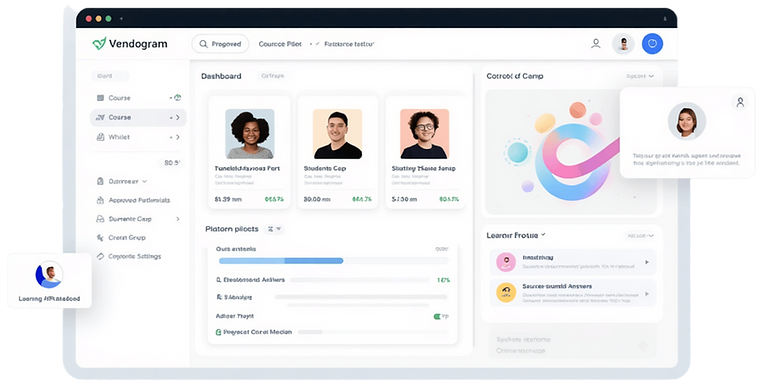Click the clipboard icon beside Oarmeer item
The width and height of the screenshot is (761, 388).
coord(100,181)
